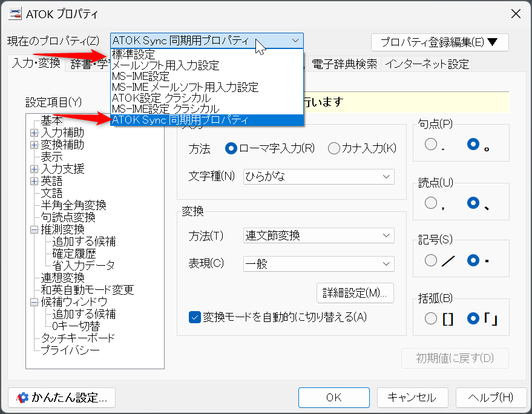Screen dimensions: 532x414
Task: Click 初期値に戻す(D) button
Action: tap(455, 358)
